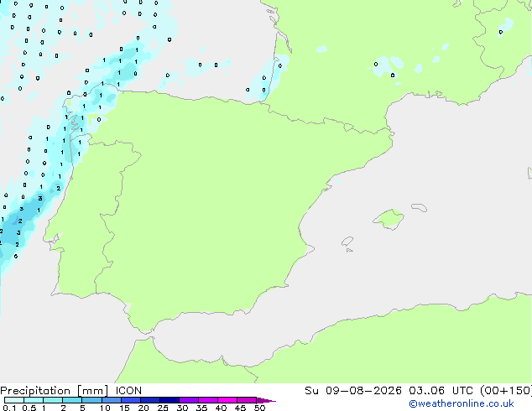The image size is (532, 411).
Task: Click the 10–15 mm legend swatch
Action: [x=111, y=400]
